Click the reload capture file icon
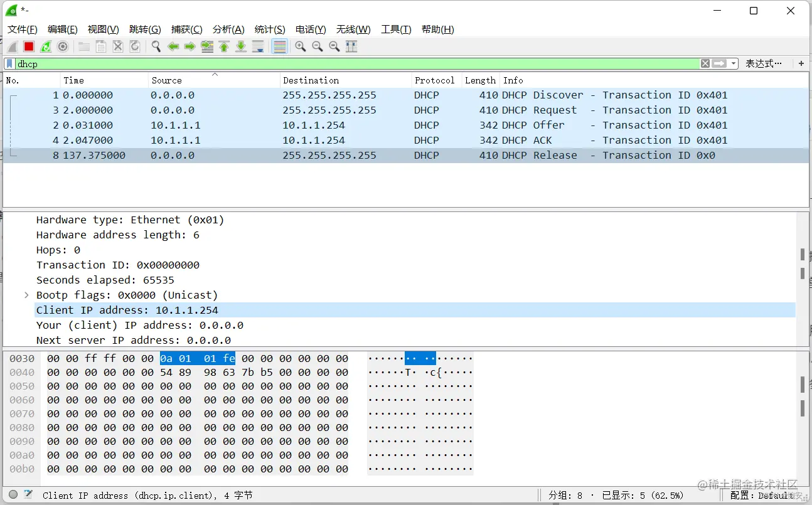Viewport: 812px width, 505px height. pos(134,46)
